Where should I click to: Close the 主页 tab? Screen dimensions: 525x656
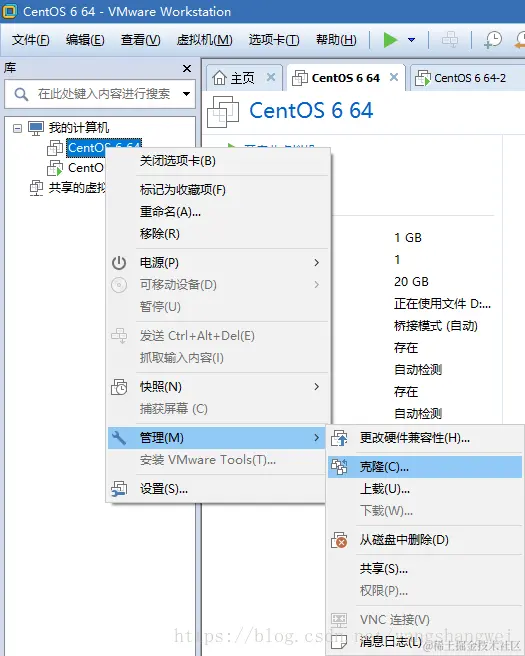pos(271,77)
